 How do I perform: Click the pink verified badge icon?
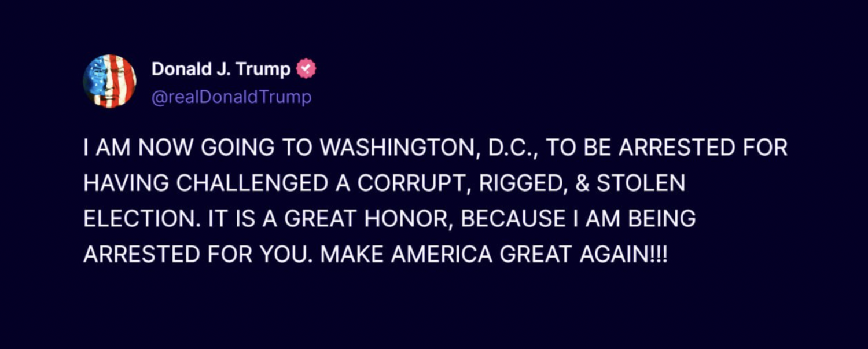(x=306, y=69)
